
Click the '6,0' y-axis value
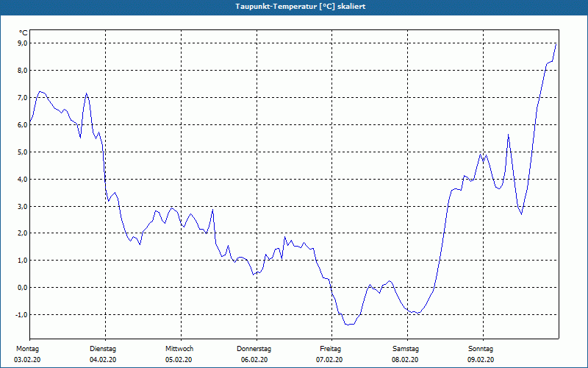point(23,124)
